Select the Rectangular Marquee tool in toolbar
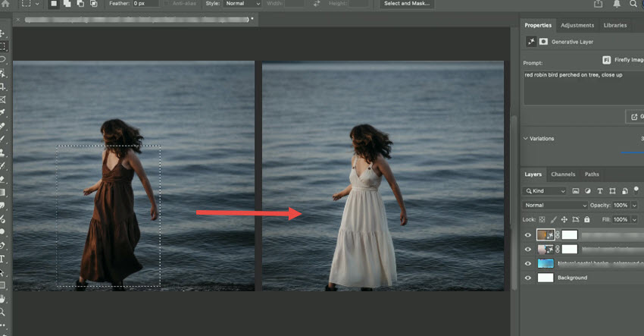 pyautogui.click(x=3, y=46)
